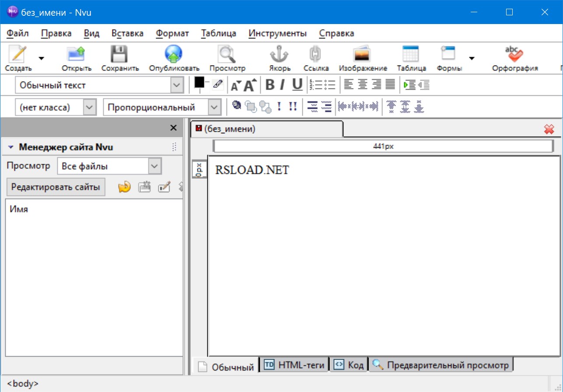This screenshot has height=392, width=563.
Task: Close the site manager sidebar with X
Action: pyautogui.click(x=173, y=128)
